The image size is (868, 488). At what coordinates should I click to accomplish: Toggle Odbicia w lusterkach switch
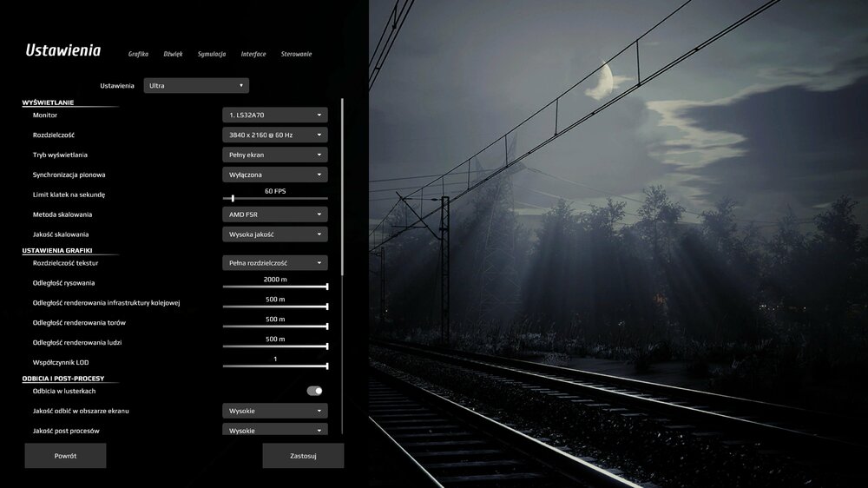pyautogui.click(x=314, y=391)
